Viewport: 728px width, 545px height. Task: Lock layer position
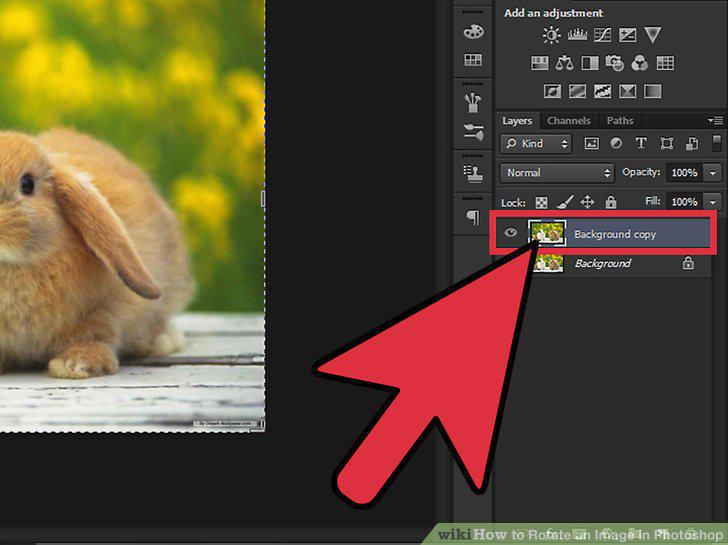pyautogui.click(x=587, y=202)
